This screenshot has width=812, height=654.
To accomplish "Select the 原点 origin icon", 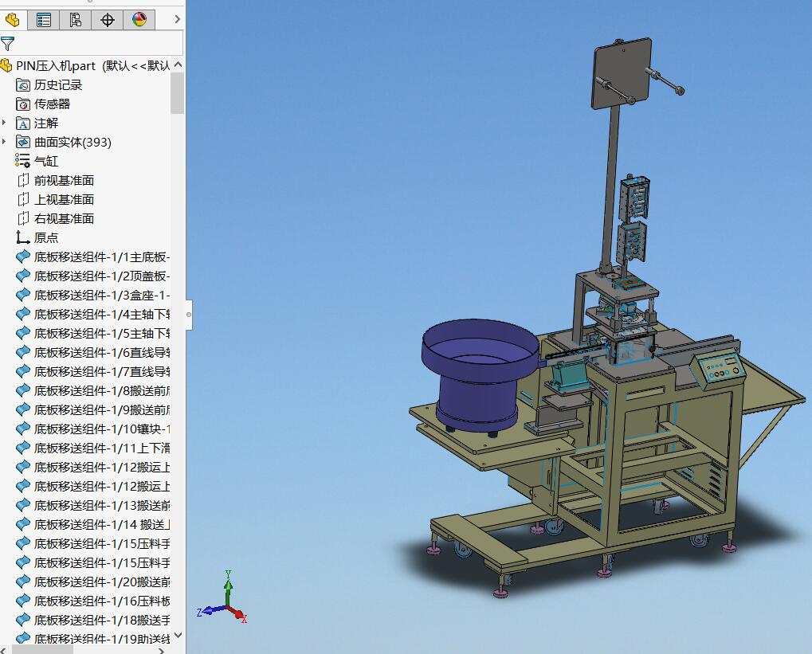I will pyautogui.click(x=22, y=237).
